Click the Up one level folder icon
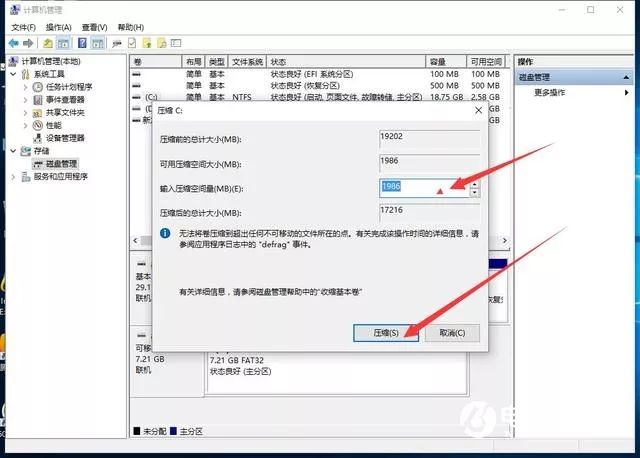The image size is (640, 458). pyautogui.click(x=48, y=43)
